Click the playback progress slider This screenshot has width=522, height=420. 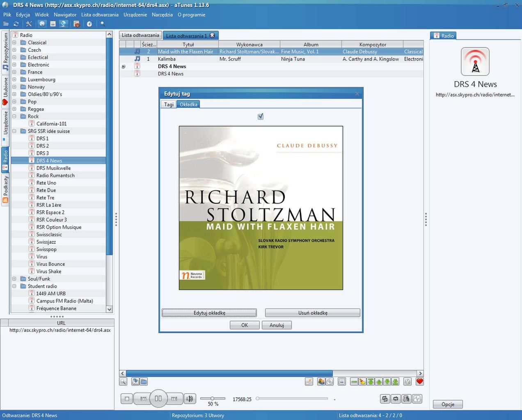pyautogui.click(x=292, y=399)
